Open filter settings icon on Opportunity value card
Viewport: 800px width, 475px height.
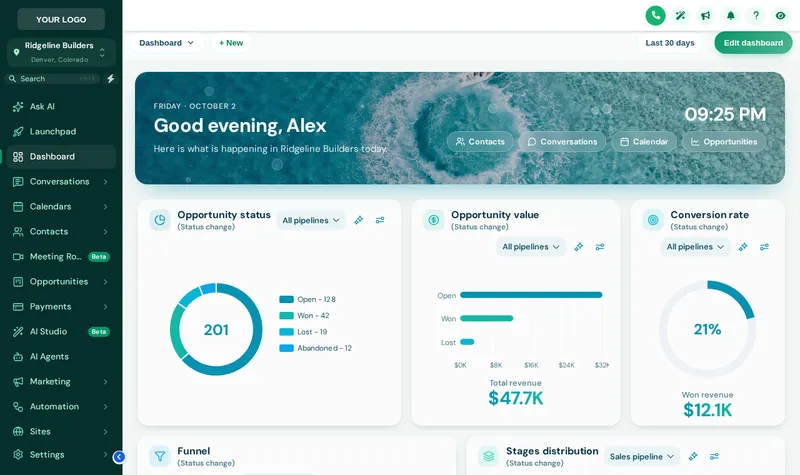coord(599,247)
